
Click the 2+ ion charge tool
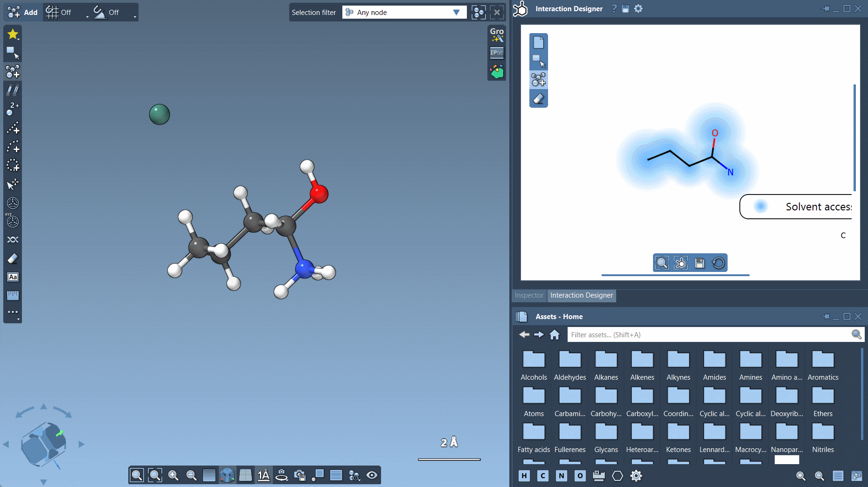(13, 109)
